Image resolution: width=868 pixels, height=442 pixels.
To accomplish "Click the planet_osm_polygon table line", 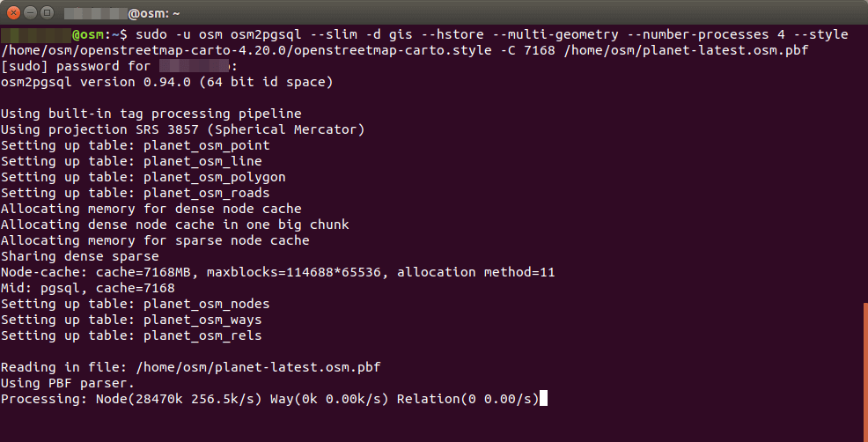I will pyautogui.click(x=143, y=177).
